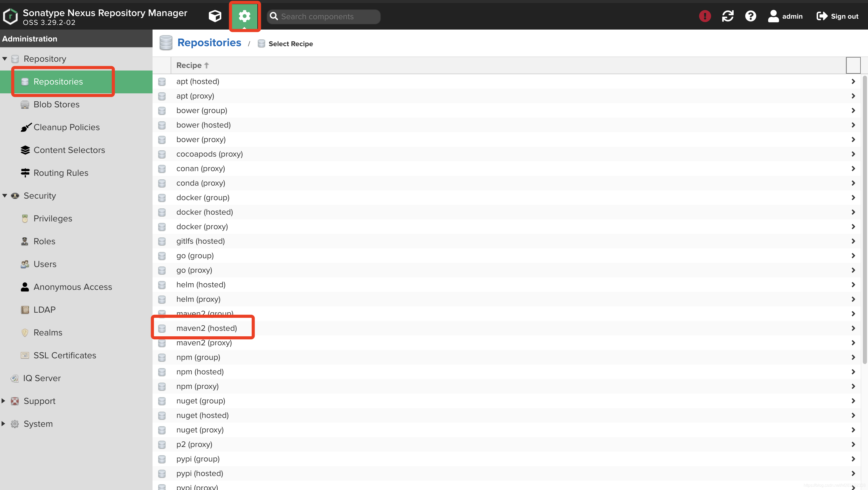Image resolution: width=868 pixels, height=490 pixels.
Task: Click database icon of nuget (group) row
Action: click(x=162, y=401)
